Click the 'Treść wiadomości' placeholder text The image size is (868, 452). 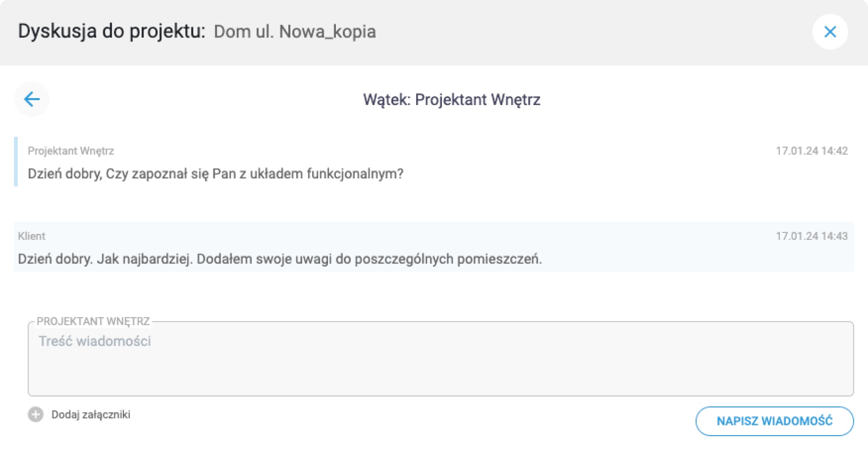(x=95, y=341)
